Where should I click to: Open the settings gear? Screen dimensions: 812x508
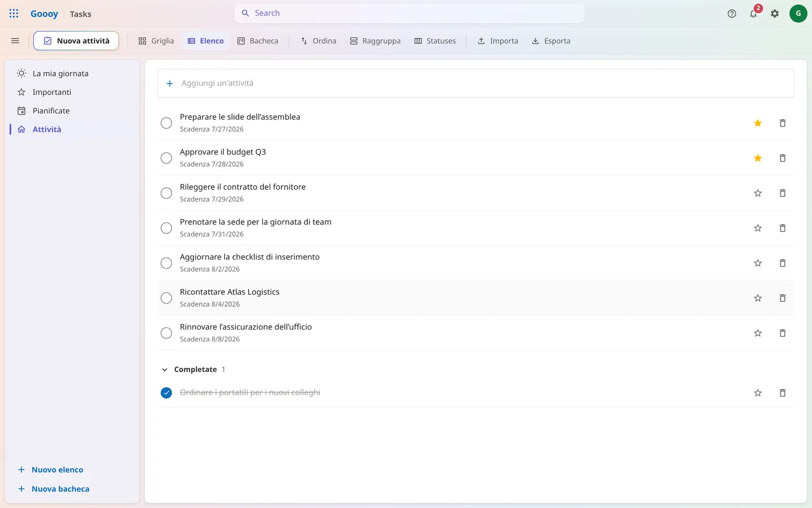pos(775,14)
